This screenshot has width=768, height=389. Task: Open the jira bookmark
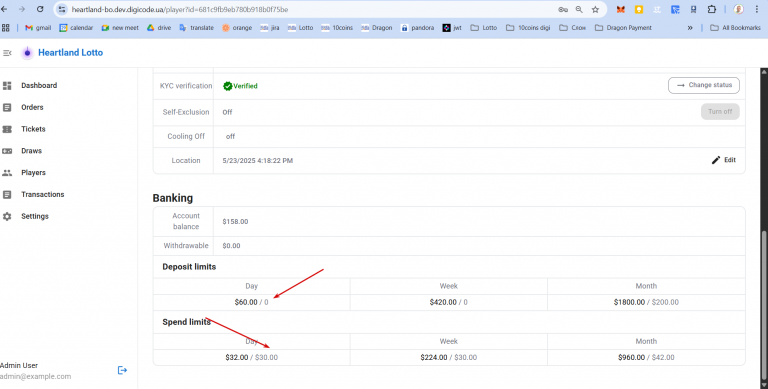[x=269, y=28]
